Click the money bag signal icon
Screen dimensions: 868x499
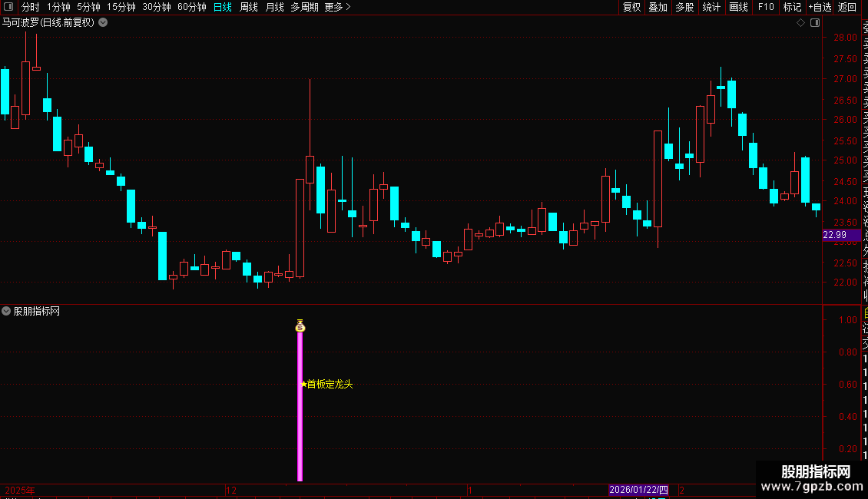click(x=300, y=326)
